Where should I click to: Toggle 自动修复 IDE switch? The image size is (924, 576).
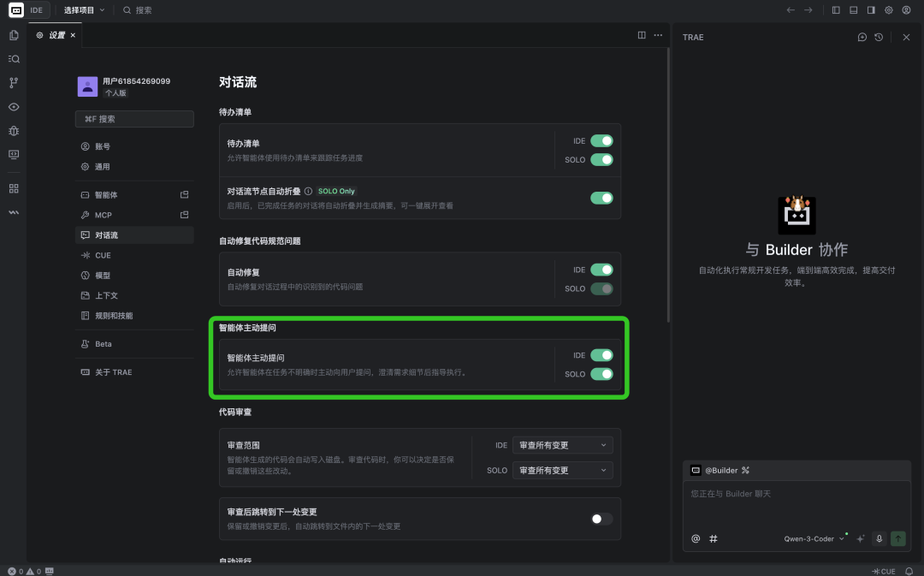tap(601, 270)
